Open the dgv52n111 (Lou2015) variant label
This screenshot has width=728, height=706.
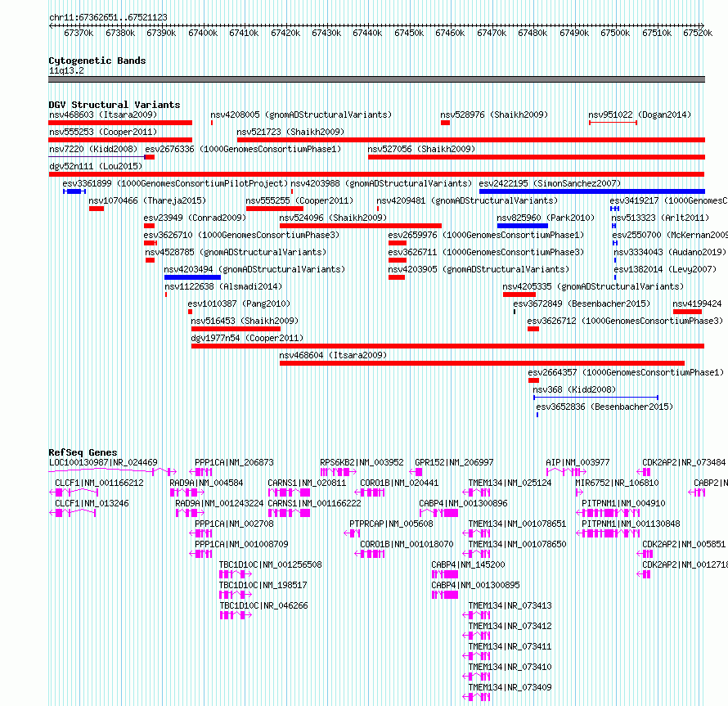click(96, 166)
